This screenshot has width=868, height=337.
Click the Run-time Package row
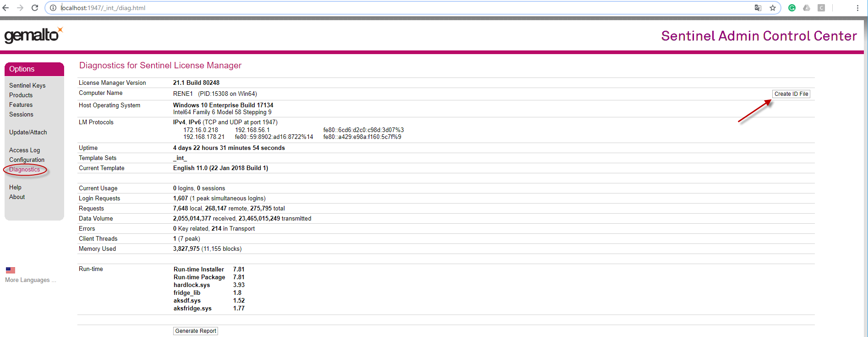click(x=209, y=277)
